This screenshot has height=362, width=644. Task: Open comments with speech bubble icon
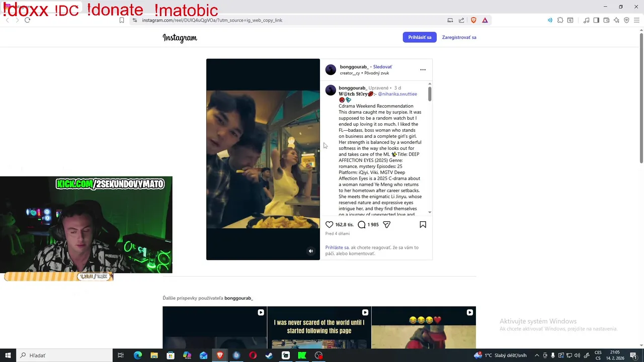[361, 225]
